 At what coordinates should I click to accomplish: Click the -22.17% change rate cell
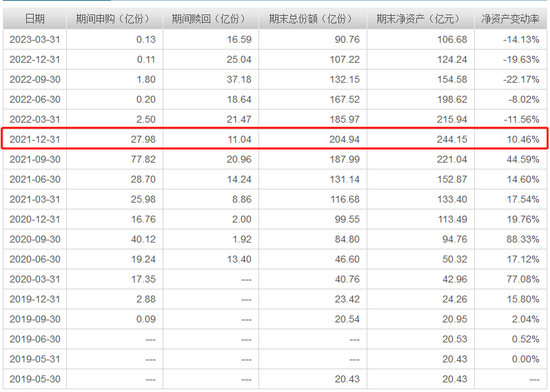pyautogui.click(x=521, y=79)
